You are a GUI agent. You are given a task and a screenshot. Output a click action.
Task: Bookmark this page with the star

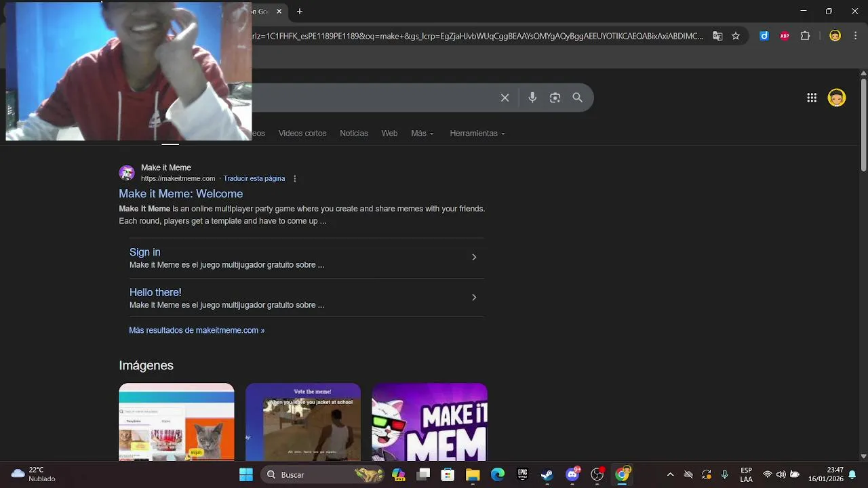[x=736, y=36]
